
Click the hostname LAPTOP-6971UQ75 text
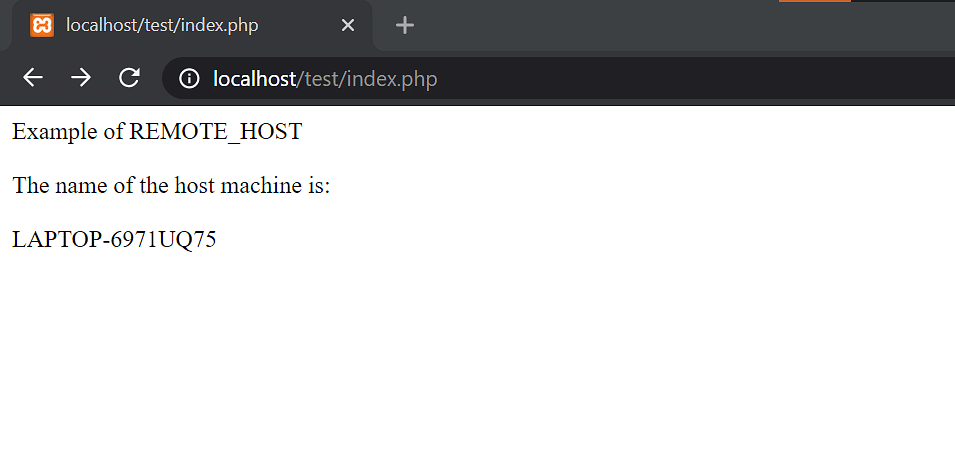pyautogui.click(x=114, y=239)
